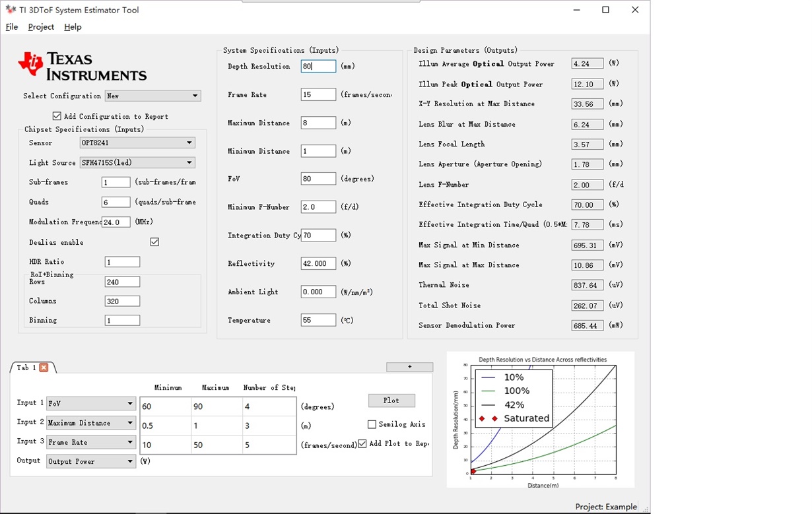The height and width of the screenshot is (514, 812).
Task: Click the Effective Integration Duty Cycle value
Action: click(x=588, y=205)
